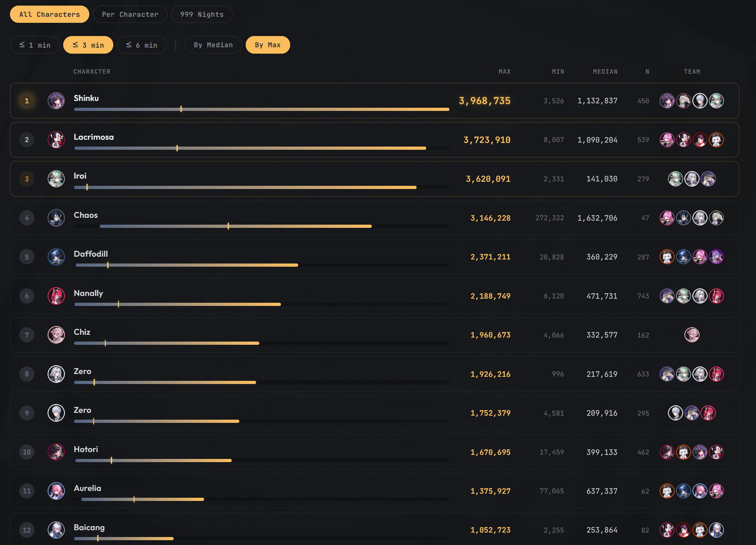
Task: Select the By Max sort option
Action: (x=268, y=45)
